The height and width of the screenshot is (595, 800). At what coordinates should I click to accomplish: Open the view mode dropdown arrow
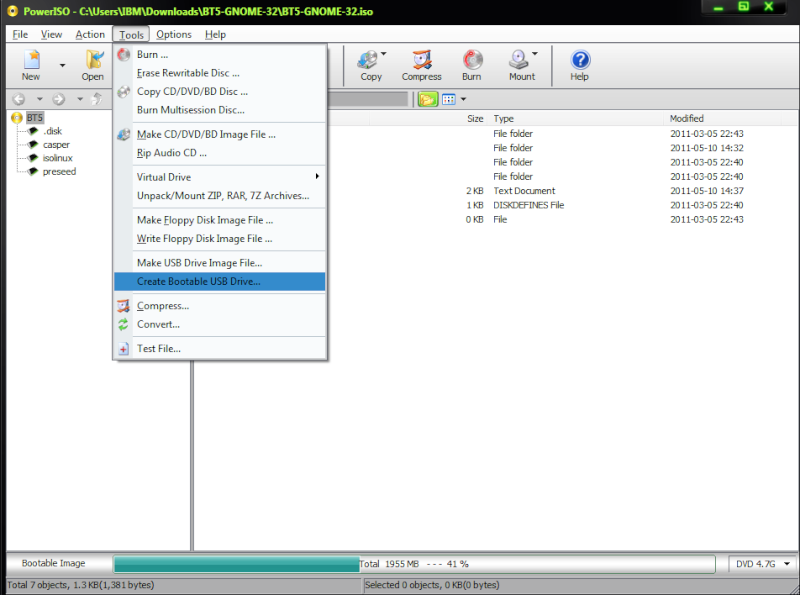(x=463, y=99)
